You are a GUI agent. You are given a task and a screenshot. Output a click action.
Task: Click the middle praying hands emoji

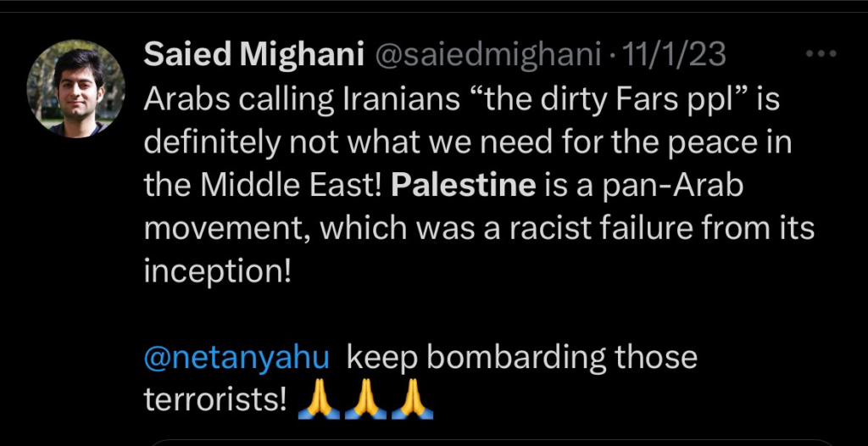click(366, 400)
